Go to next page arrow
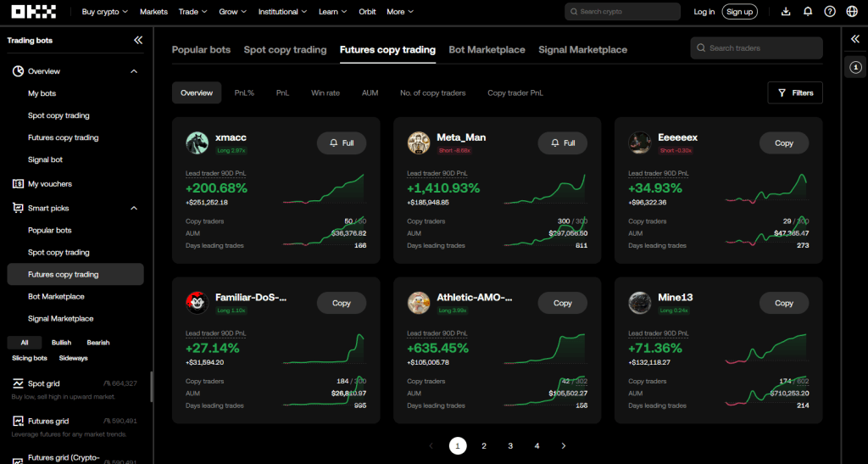 click(x=564, y=445)
